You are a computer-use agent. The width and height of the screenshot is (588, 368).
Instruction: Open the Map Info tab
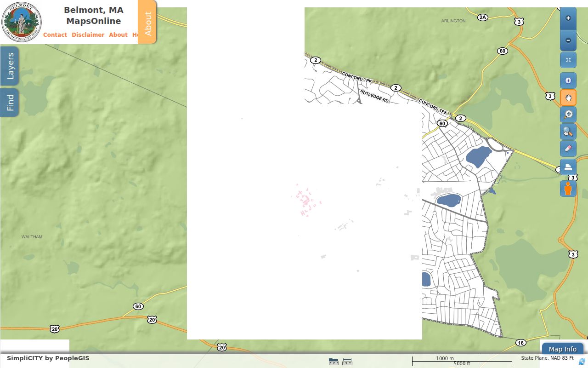pyautogui.click(x=563, y=349)
